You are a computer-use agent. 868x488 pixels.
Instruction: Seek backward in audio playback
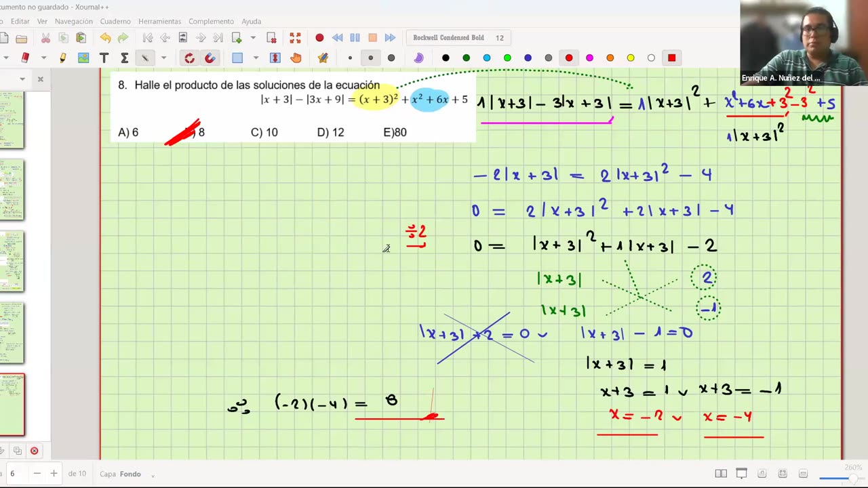click(x=337, y=38)
